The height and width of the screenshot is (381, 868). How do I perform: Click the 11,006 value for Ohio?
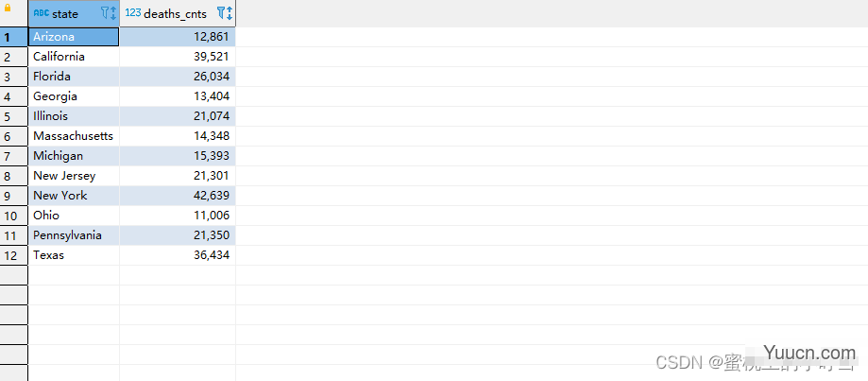(178, 216)
